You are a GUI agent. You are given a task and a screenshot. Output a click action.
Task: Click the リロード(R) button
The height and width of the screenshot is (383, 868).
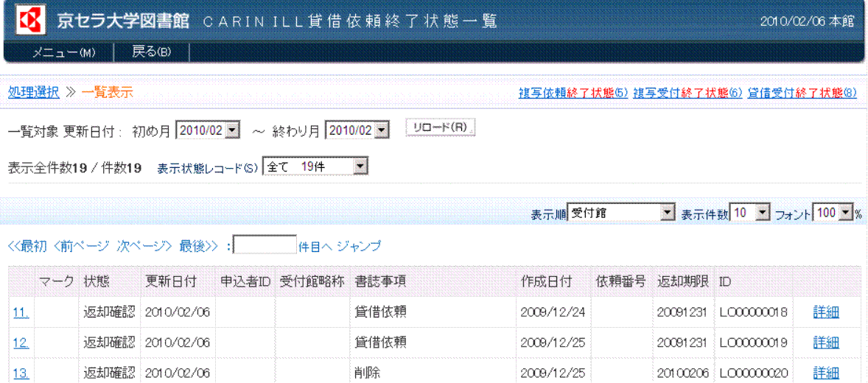coord(441,127)
